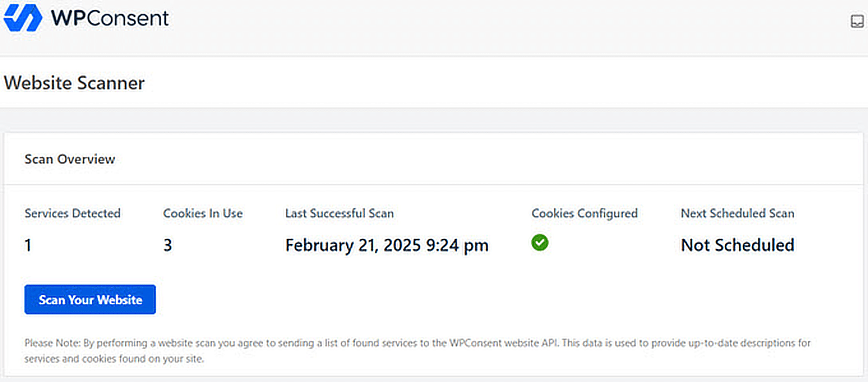Click the Website Scanner page heading
The image size is (868, 382).
click(x=74, y=83)
